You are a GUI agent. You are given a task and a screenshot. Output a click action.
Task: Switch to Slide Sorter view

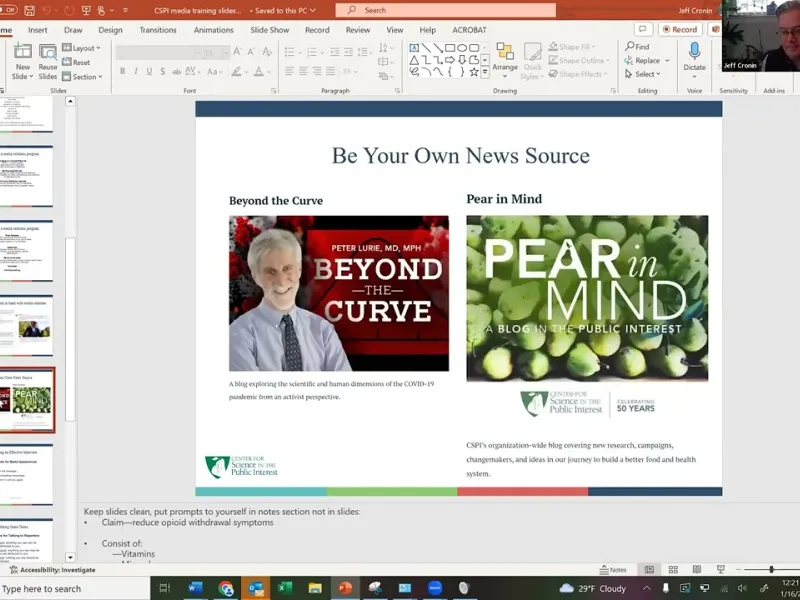(673, 569)
